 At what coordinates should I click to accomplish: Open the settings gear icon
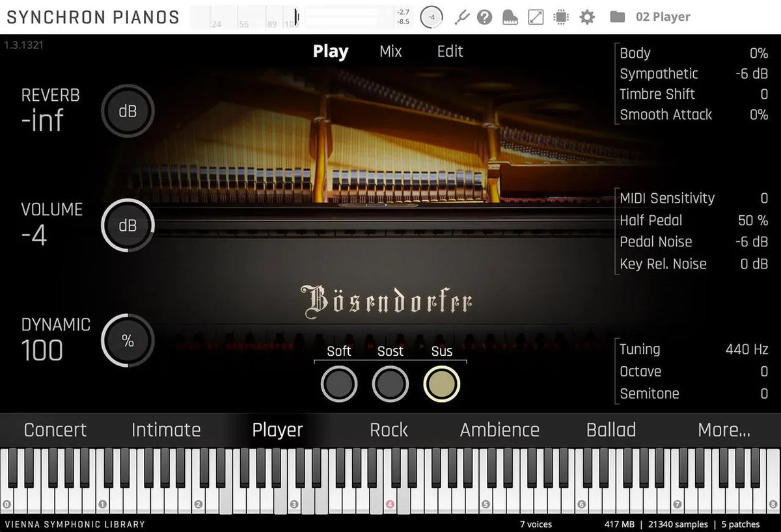pyautogui.click(x=586, y=17)
